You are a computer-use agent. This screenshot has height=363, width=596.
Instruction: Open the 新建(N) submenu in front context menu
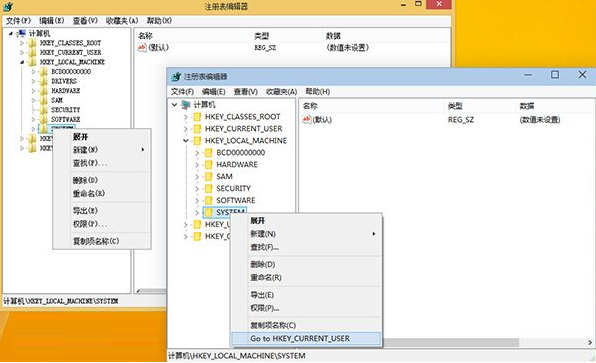click(306, 234)
